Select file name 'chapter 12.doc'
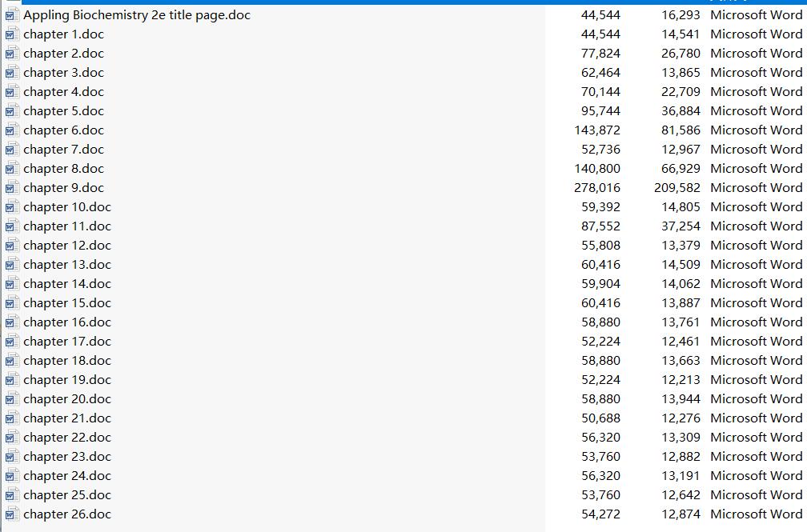Viewport: 807px width, 532px height. pyautogui.click(x=67, y=246)
